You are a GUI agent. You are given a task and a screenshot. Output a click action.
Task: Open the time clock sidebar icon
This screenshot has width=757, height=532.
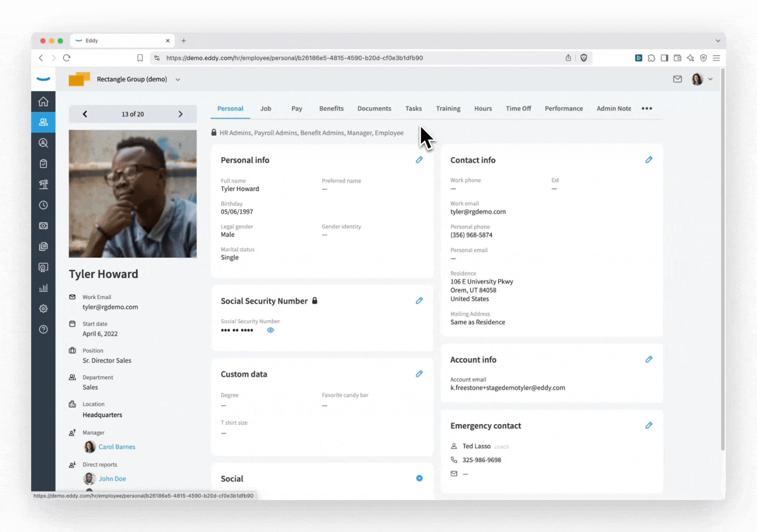(x=43, y=205)
